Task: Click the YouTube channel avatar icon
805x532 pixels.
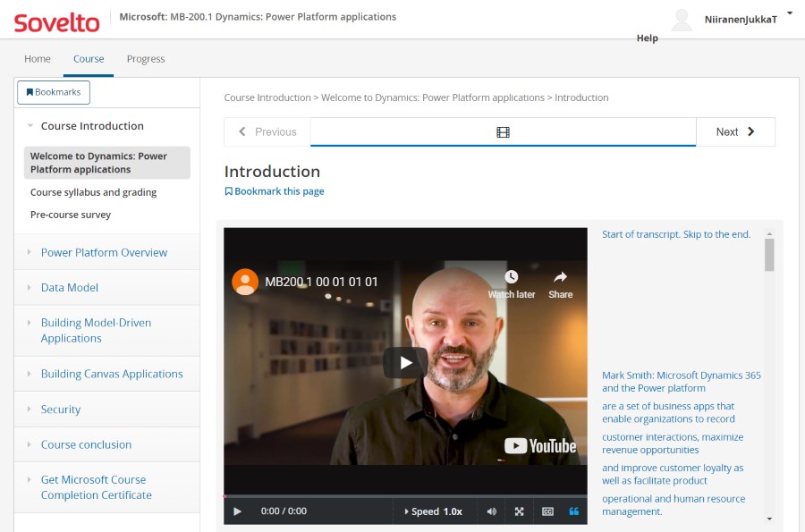Action: coord(245,282)
